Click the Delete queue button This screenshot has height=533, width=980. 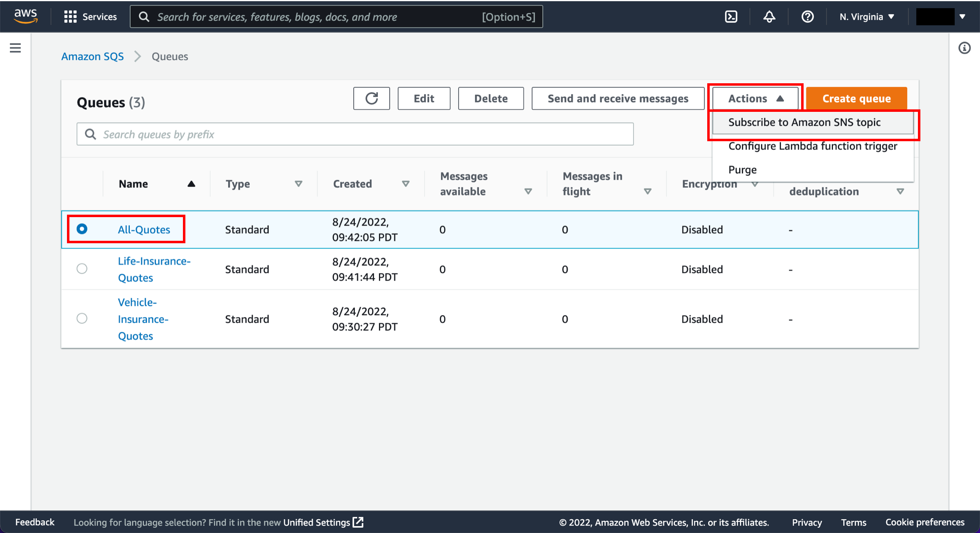[x=490, y=98]
